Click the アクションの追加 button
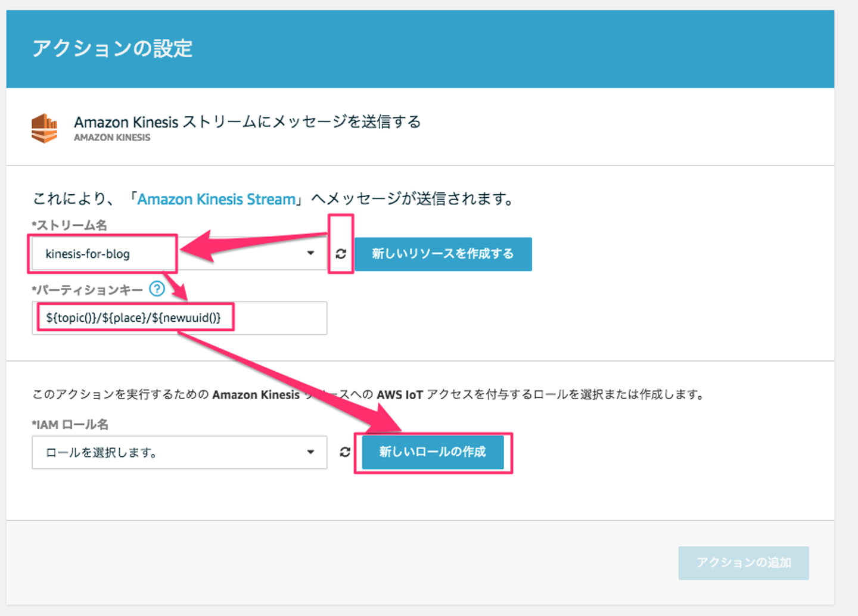Viewport: 858px width, 616px height. point(743,563)
